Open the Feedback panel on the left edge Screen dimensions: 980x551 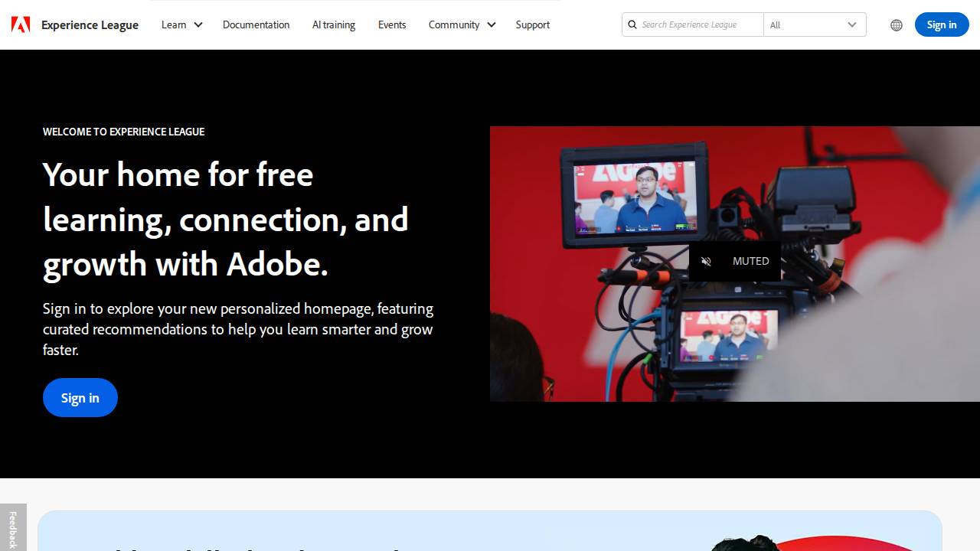click(x=13, y=527)
